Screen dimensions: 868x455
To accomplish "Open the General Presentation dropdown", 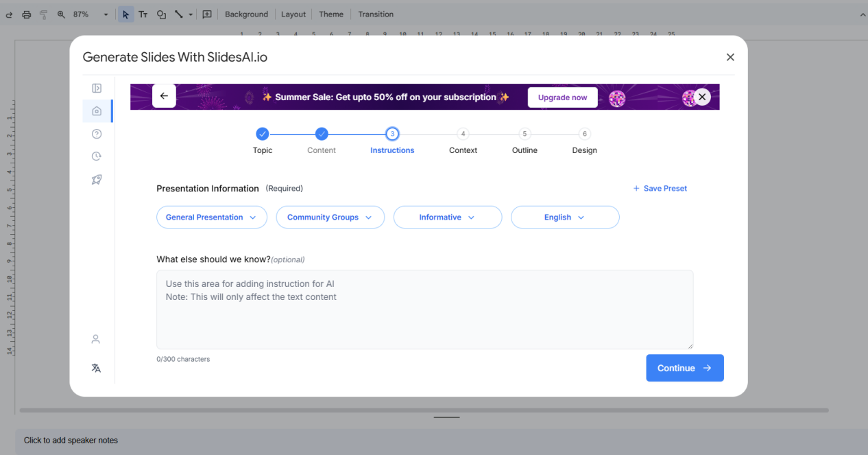I will click(211, 218).
